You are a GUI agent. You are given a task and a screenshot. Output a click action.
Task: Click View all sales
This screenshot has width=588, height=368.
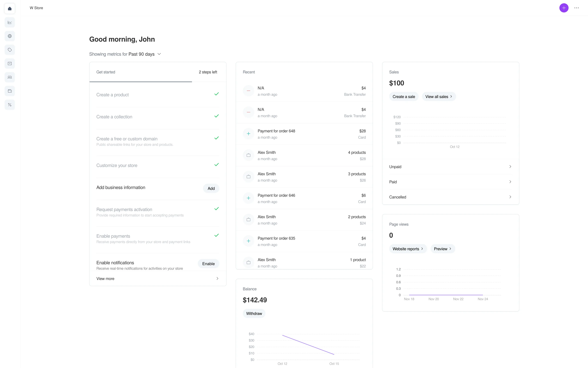tap(438, 96)
